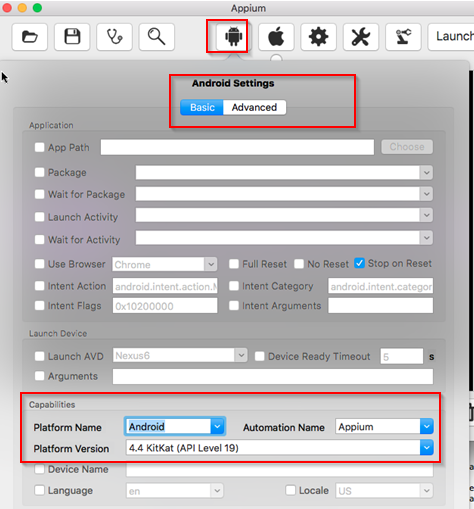Enable the Wait for Activity checkbox
The height and width of the screenshot is (509, 474).
[x=40, y=240]
